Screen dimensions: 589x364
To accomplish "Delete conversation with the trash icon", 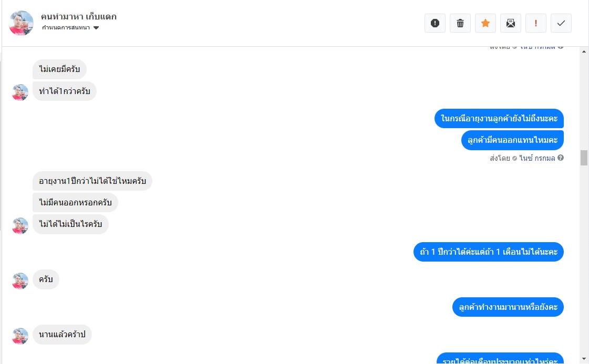I will (460, 23).
